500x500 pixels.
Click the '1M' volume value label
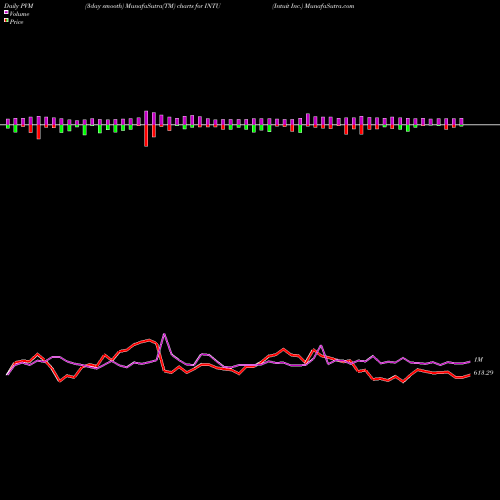pyautogui.click(x=478, y=360)
